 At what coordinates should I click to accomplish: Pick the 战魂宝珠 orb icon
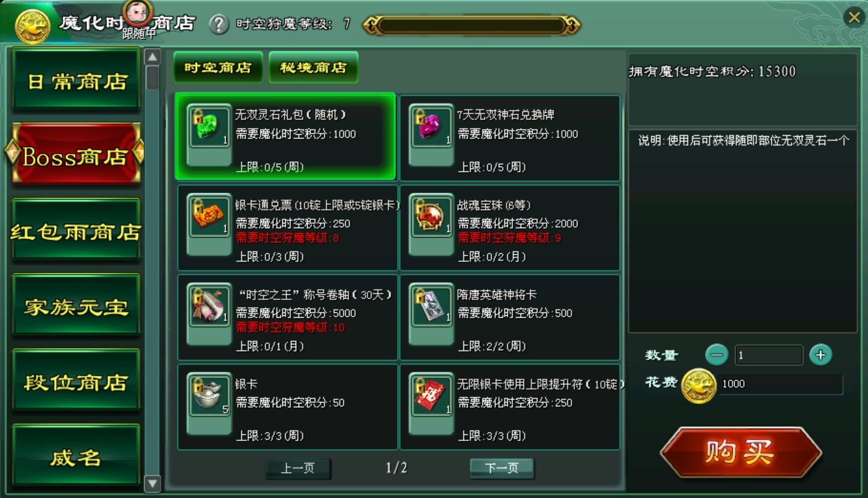[431, 216]
